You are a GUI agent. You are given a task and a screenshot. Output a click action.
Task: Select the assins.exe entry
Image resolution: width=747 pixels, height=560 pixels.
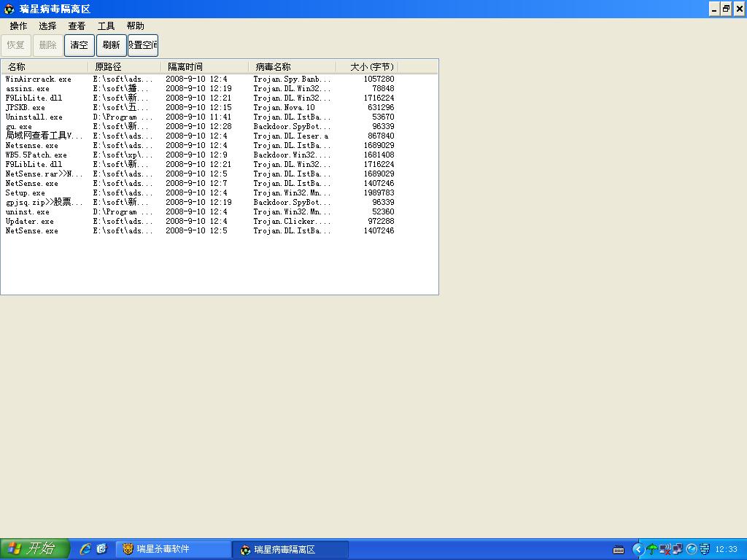[28, 88]
